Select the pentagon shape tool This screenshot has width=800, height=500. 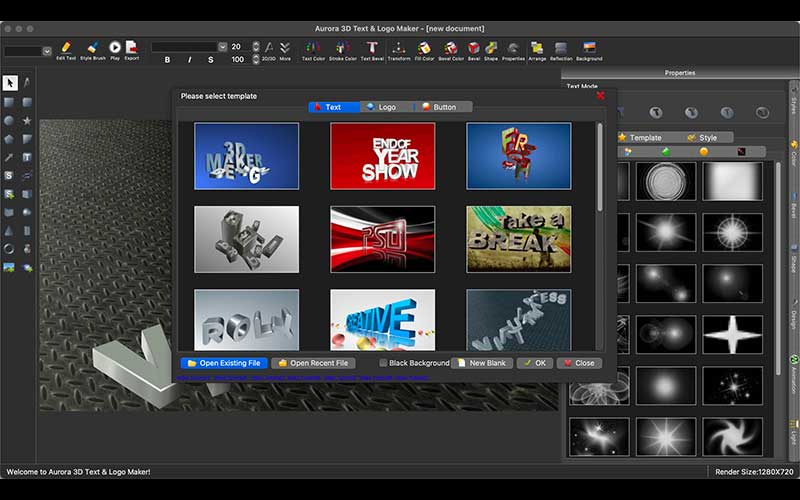(x=9, y=139)
